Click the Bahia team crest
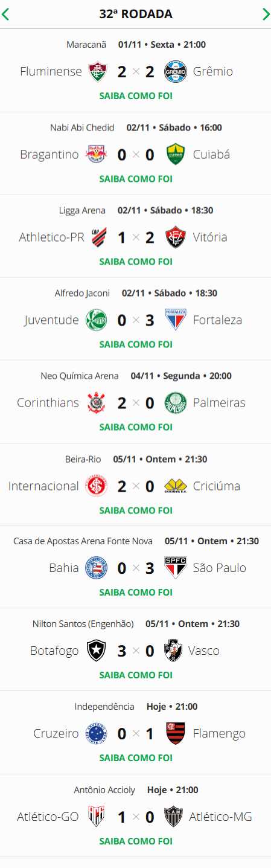271x868 pixels. (96, 568)
